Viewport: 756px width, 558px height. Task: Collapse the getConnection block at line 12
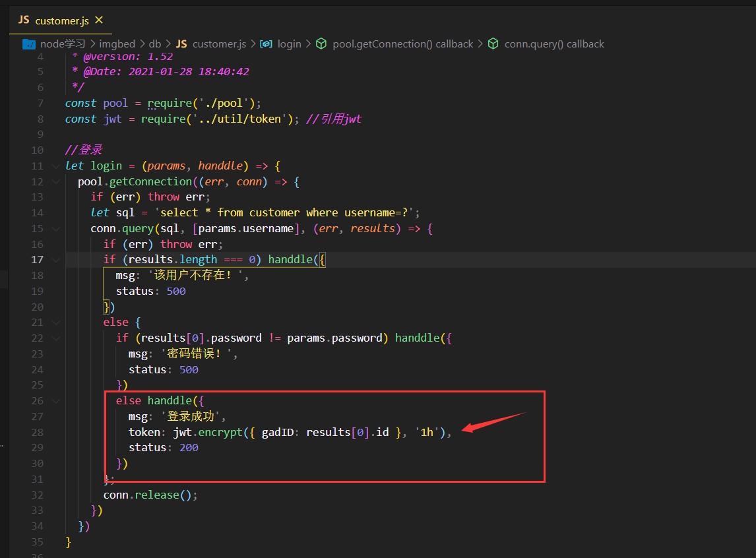click(x=56, y=181)
